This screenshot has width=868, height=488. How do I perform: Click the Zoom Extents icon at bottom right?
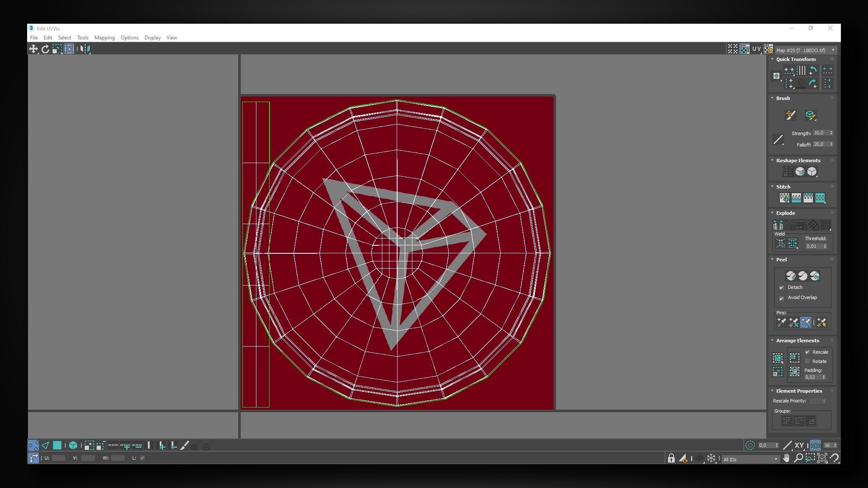(822, 458)
